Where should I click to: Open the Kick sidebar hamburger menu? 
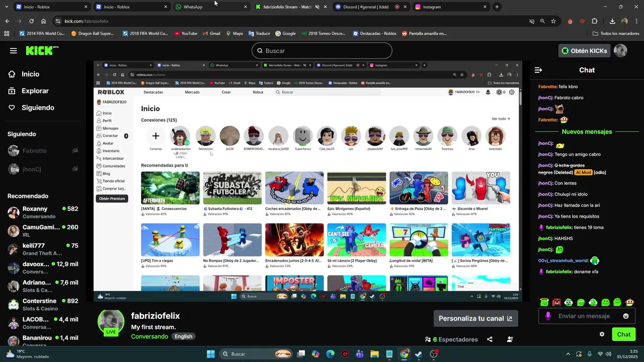(14, 51)
